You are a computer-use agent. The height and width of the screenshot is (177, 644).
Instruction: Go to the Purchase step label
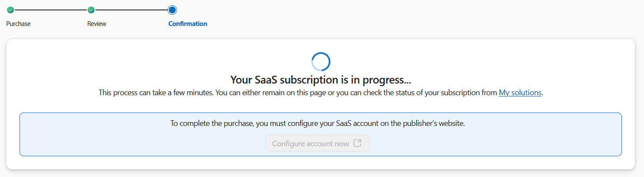pyautogui.click(x=18, y=24)
